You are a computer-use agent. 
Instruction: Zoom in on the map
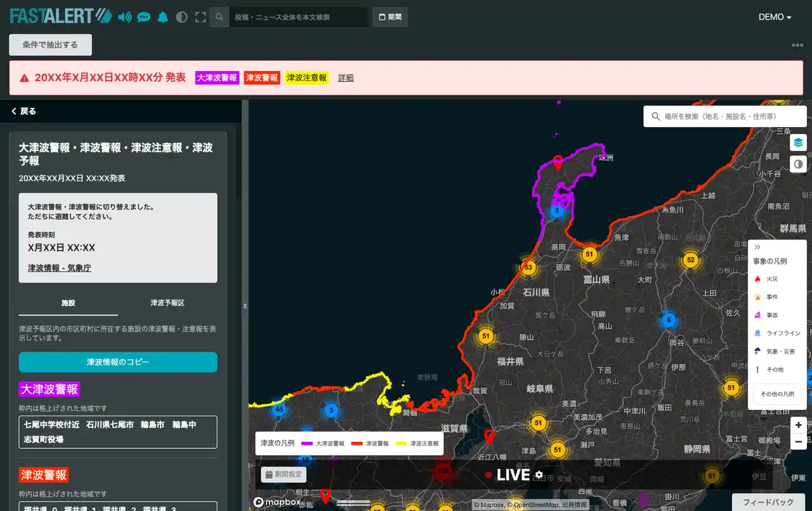point(798,425)
